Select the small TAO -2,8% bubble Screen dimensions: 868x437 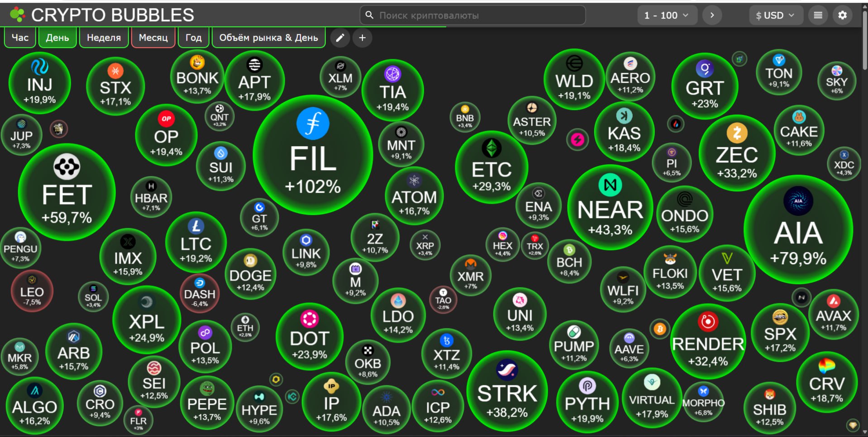(443, 299)
